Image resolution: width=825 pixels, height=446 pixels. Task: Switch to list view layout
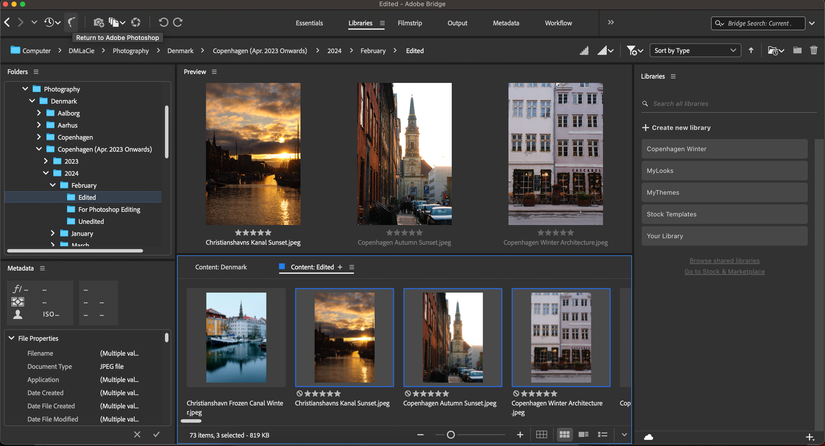(601, 435)
